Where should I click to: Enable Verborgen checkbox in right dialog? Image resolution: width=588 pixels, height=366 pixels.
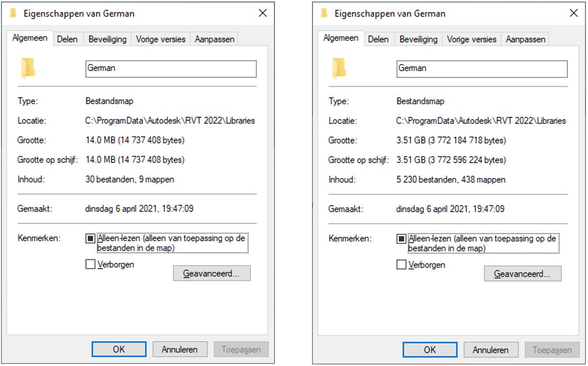pyautogui.click(x=401, y=265)
